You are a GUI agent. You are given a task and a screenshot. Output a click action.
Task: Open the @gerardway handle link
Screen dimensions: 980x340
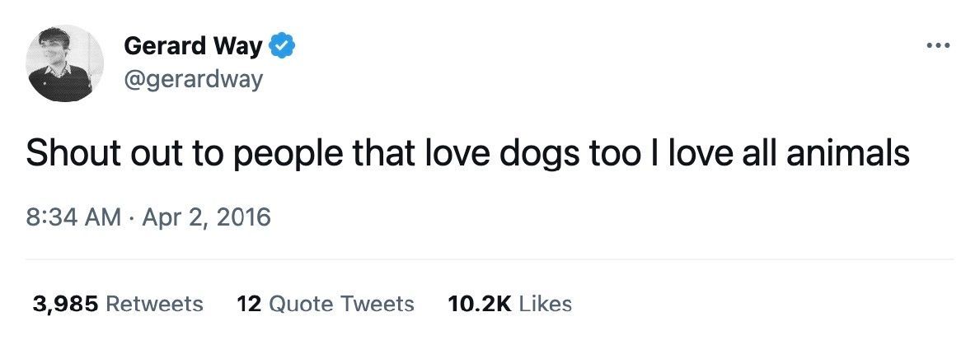193,80
